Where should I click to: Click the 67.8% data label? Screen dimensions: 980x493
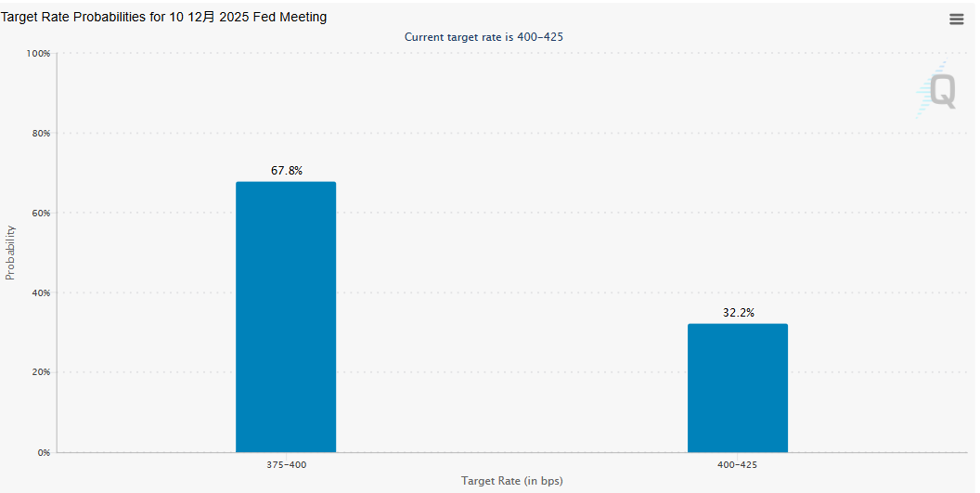coord(286,171)
